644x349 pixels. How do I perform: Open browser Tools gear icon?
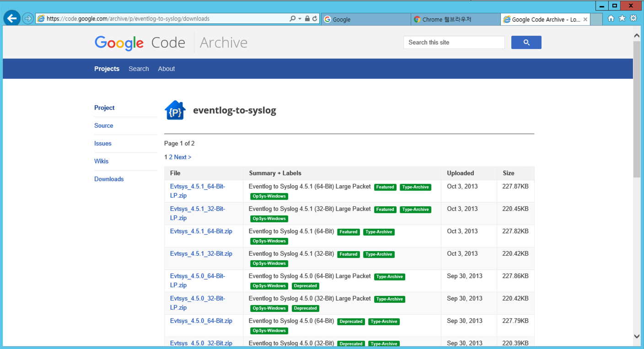click(x=633, y=18)
